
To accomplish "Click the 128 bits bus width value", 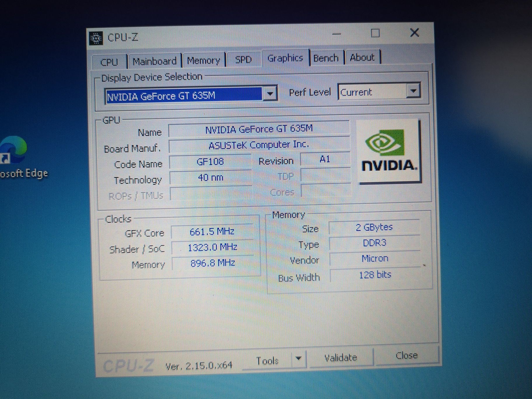I will pos(375,275).
